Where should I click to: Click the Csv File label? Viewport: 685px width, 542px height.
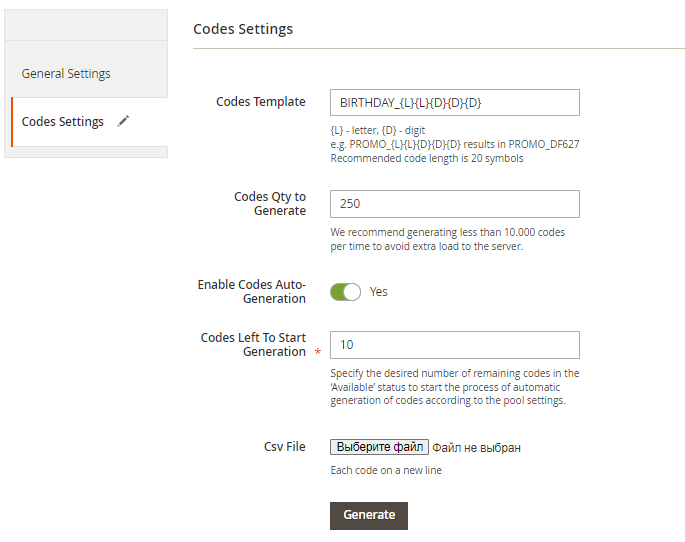coord(284,447)
